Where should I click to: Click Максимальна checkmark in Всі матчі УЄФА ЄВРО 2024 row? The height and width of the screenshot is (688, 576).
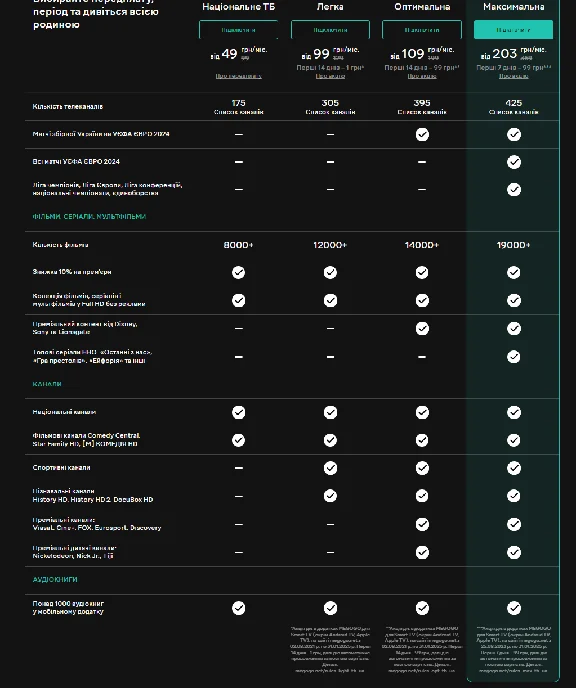click(514, 162)
